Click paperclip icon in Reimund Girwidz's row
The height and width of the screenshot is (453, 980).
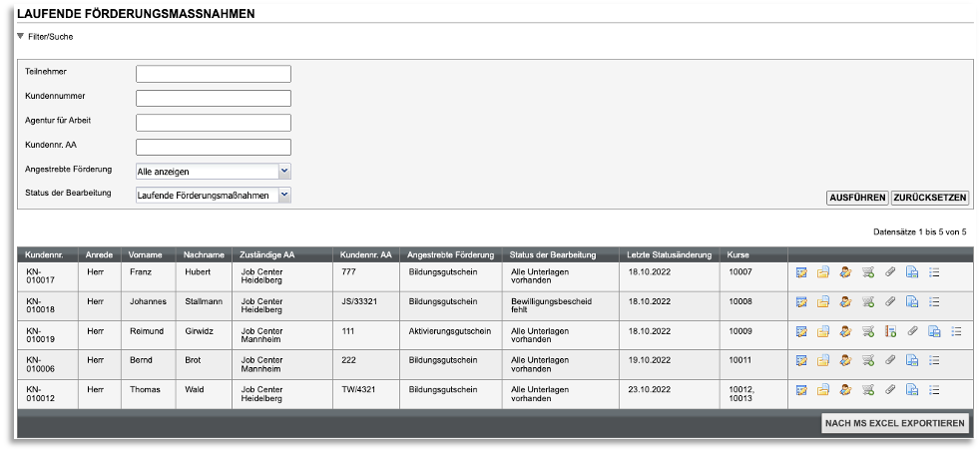[912, 331]
